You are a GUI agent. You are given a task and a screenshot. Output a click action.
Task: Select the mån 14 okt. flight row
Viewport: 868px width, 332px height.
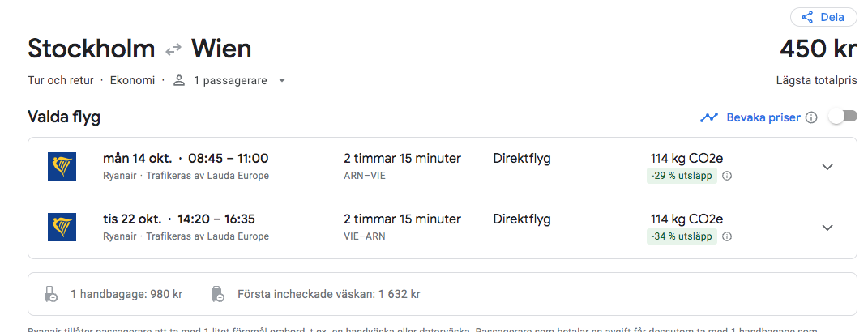[x=405, y=167]
